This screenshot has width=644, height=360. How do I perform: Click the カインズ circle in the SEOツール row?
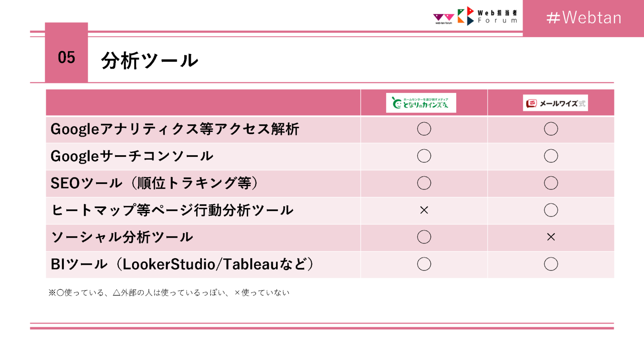tap(424, 183)
